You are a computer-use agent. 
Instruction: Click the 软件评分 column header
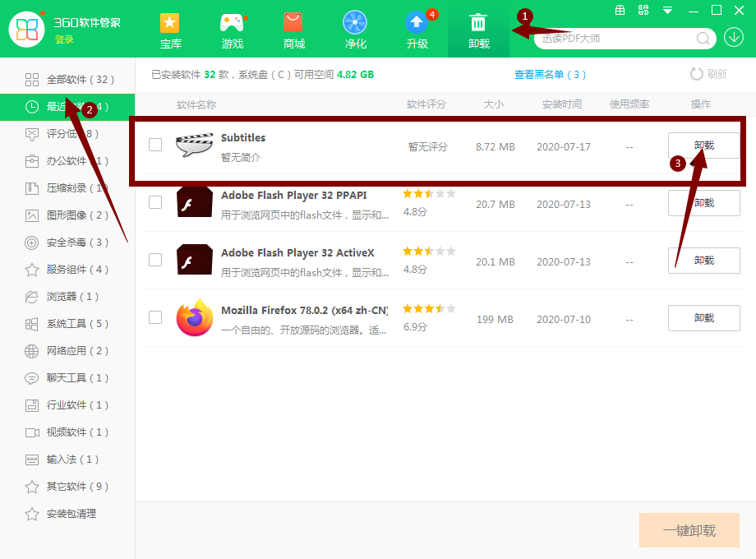point(426,104)
